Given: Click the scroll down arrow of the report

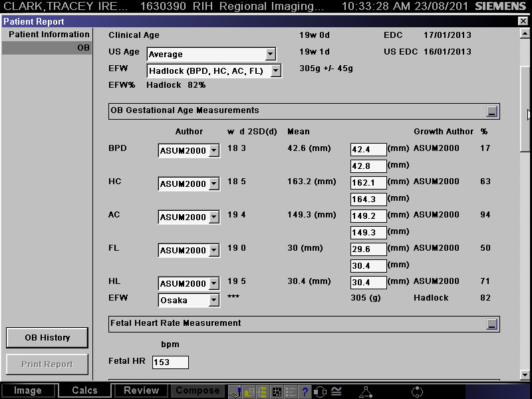Looking at the screenshot, I should click(525, 375).
